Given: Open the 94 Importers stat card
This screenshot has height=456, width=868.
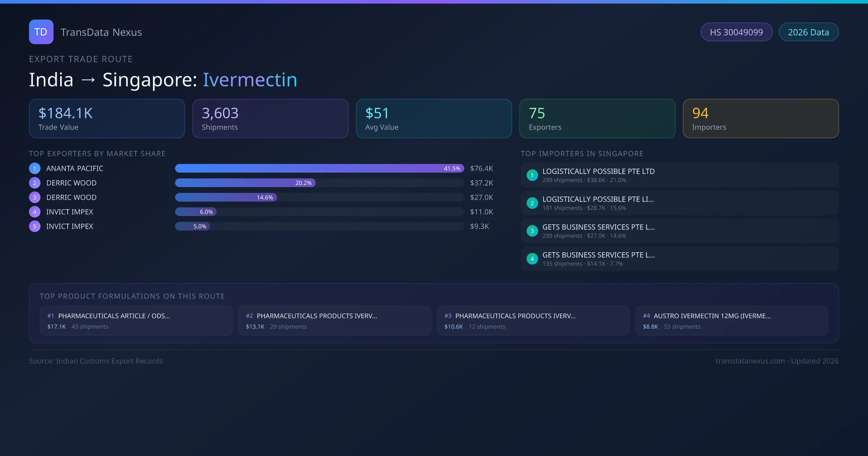Looking at the screenshot, I should coord(761,119).
